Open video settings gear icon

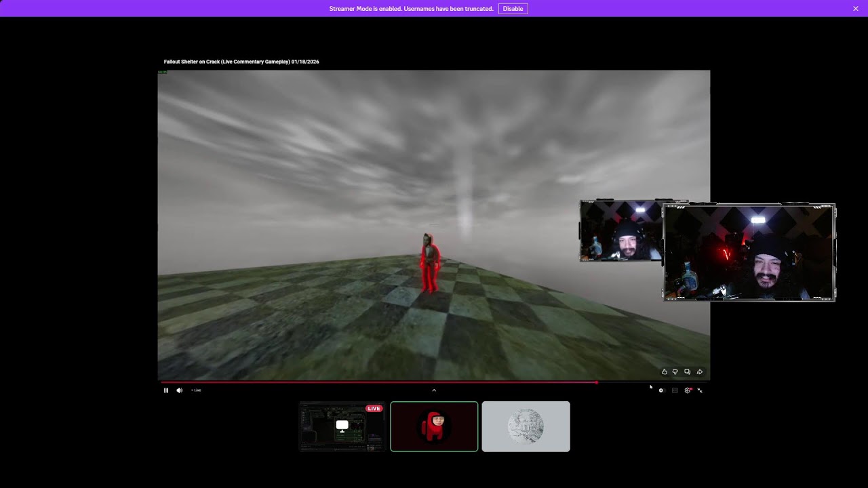pos(688,390)
